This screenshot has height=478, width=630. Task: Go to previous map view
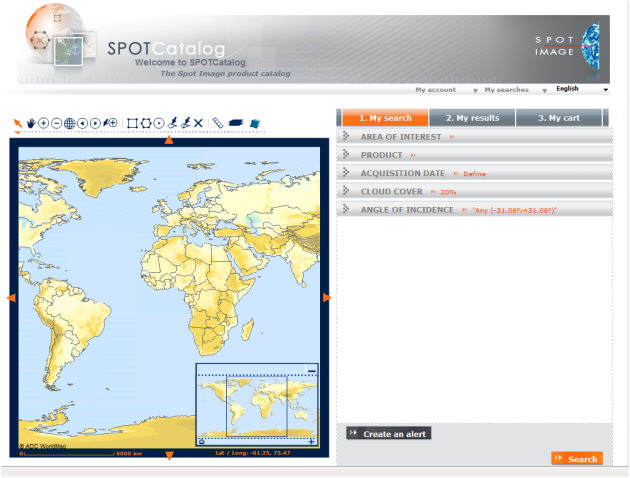click(82, 123)
